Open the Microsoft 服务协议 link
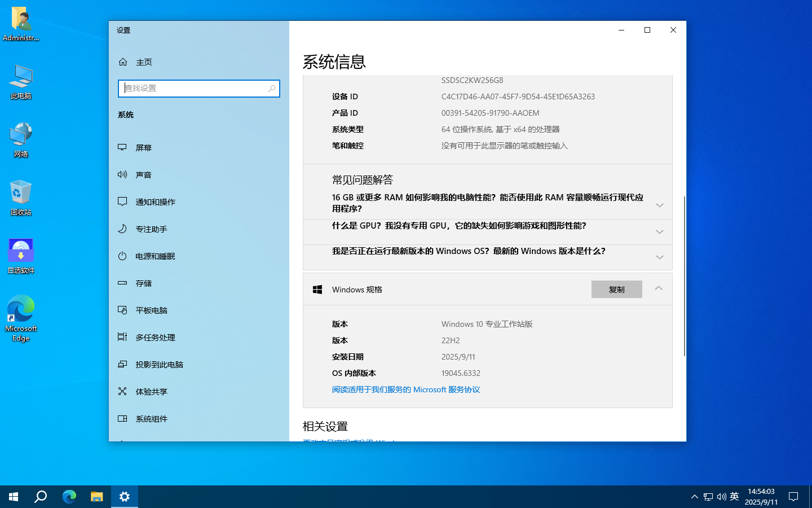This screenshot has height=508, width=812. 405,389
